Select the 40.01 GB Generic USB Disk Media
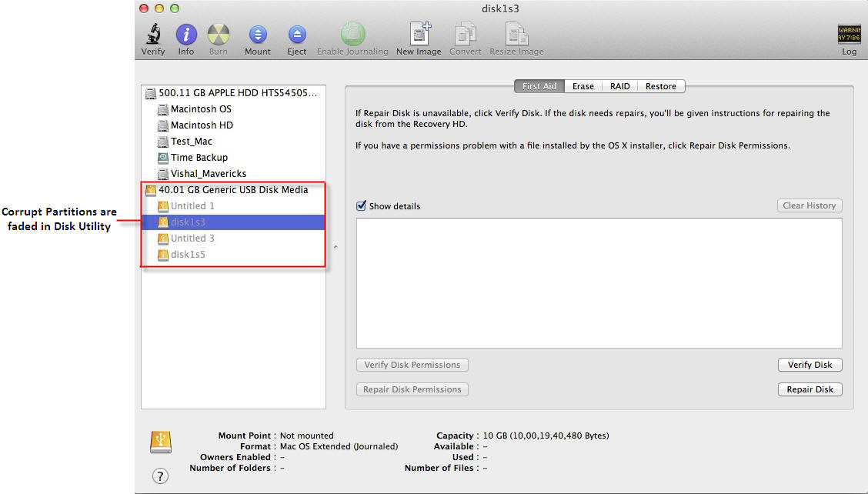Image resolution: width=868 pixels, height=494 pixels. [233, 190]
